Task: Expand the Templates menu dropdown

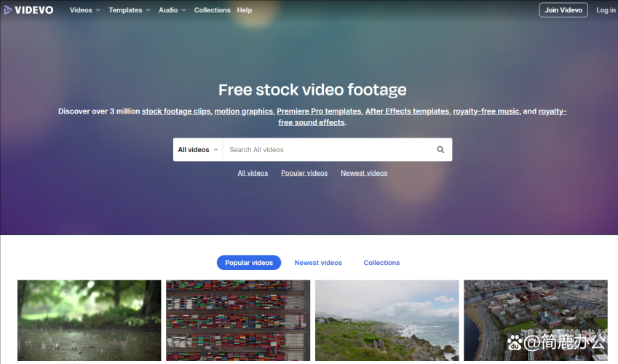Action: pos(129,10)
